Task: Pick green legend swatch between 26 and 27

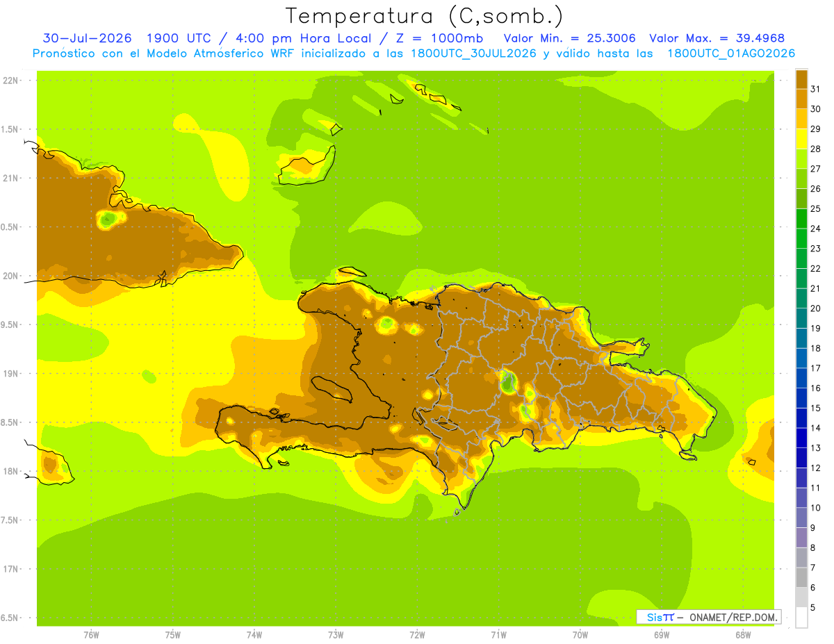Action: (801, 179)
